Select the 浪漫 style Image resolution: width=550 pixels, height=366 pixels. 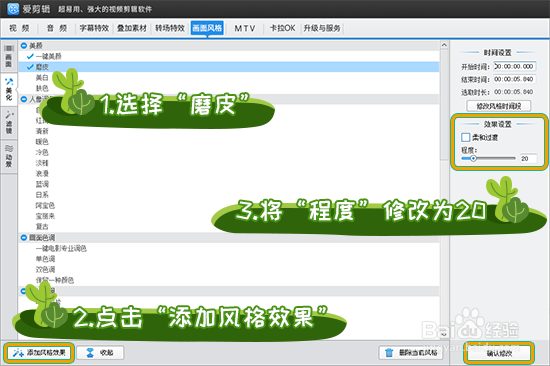42,173
